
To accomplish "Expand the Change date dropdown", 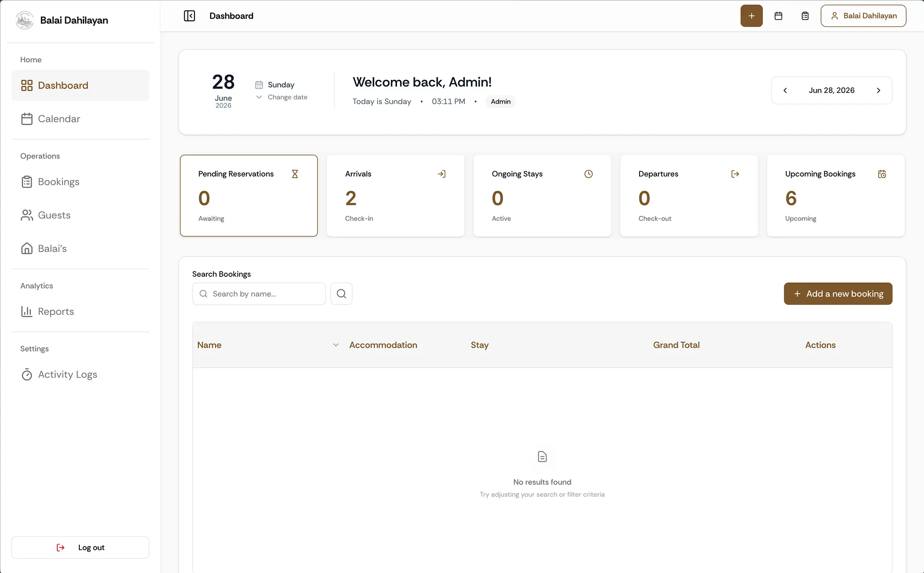I will coord(282,97).
